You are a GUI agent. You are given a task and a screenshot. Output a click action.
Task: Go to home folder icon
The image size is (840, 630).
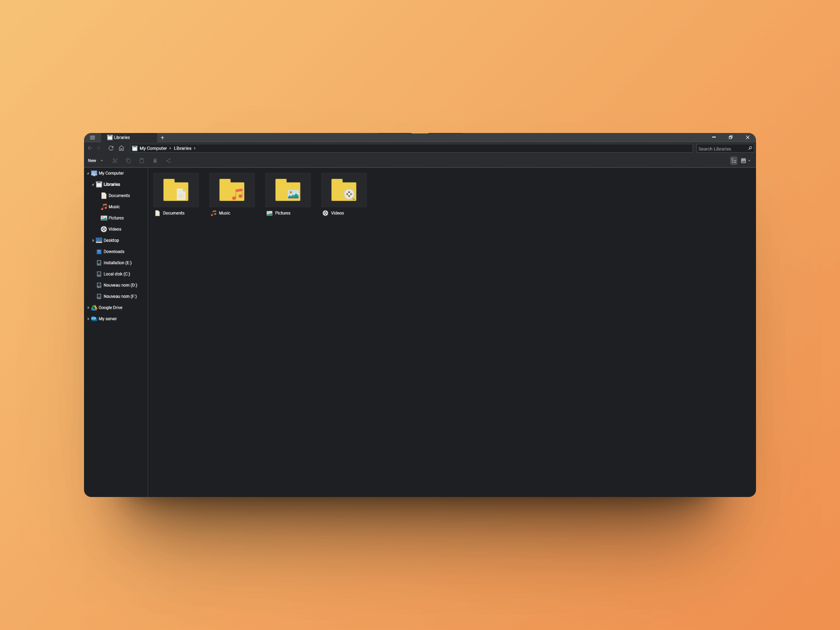(122, 148)
